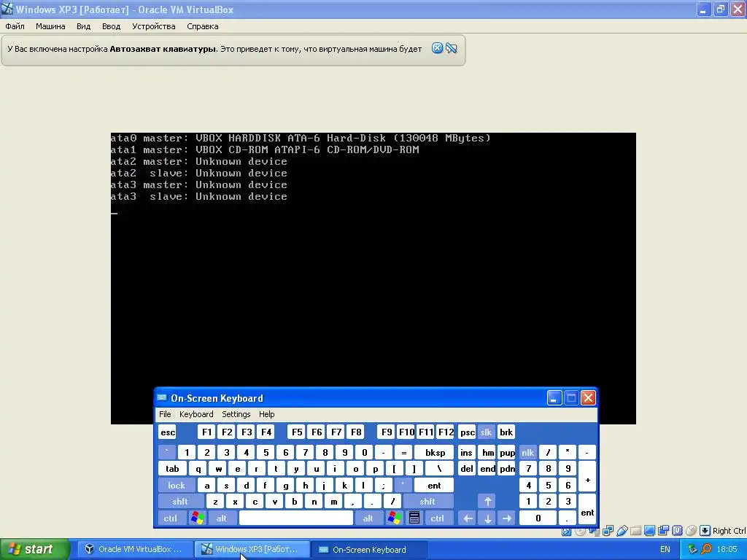The width and height of the screenshot is (747, 560).
Task: Click the bksp key
Action: coord(435,452)
